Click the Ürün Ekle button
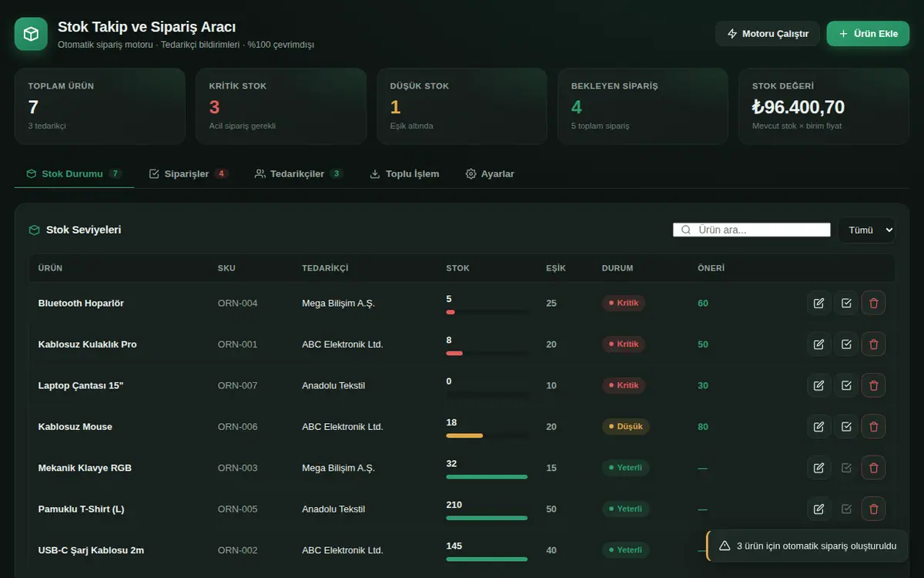 (x=868, y=34)
